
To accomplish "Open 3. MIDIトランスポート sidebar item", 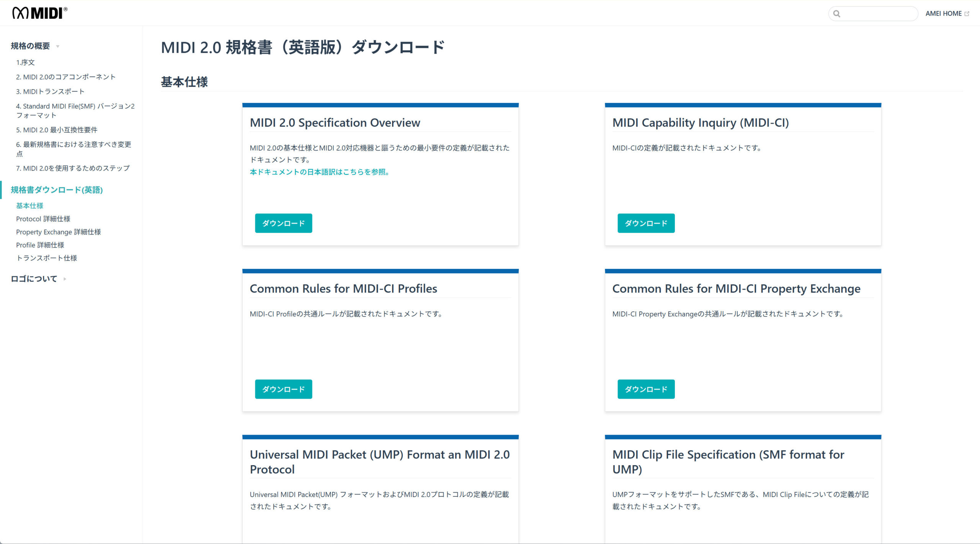I will tap(50, 91).
